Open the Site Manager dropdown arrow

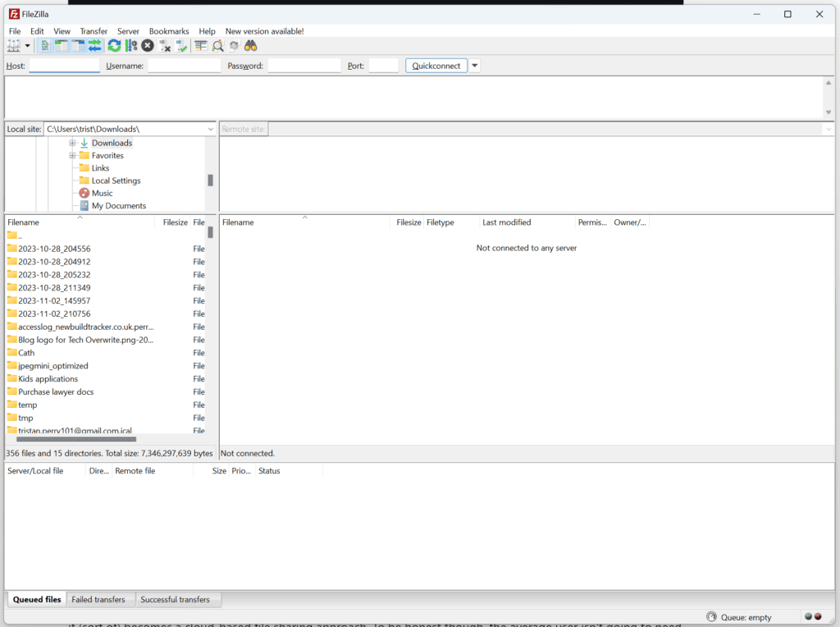[x=27, y=46]
